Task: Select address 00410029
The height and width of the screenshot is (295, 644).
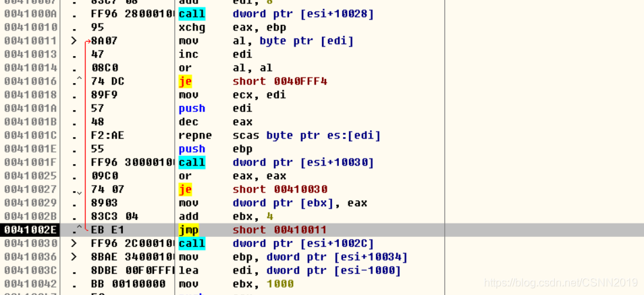Action: point(30,203)
